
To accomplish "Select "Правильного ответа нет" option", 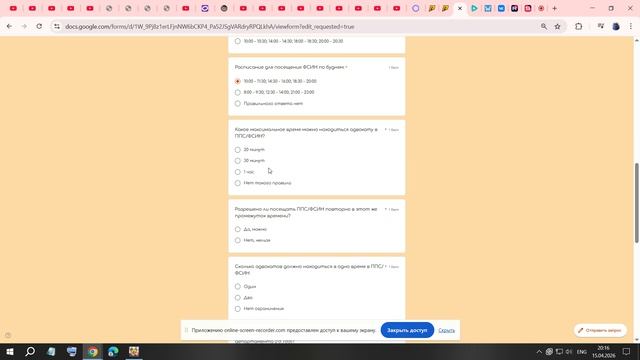I will tap(238, 104).
